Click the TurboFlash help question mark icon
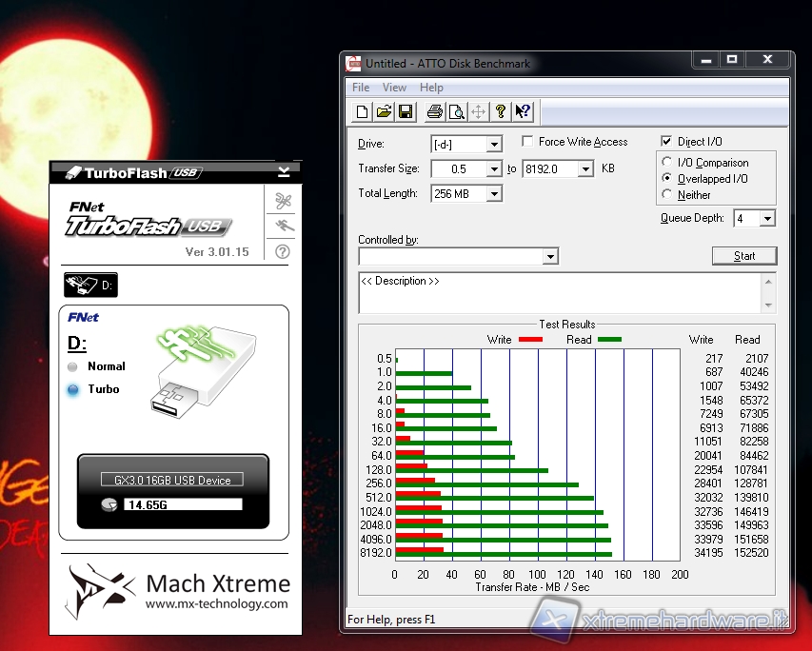The image size is (812, 651). [283, 252]
